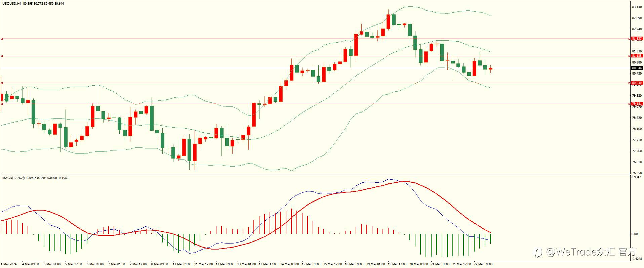Click the '12 Mar 09:00' time label
Viewport: 644px width, 268px height.
pyautogui.click(x=225, y=264)
